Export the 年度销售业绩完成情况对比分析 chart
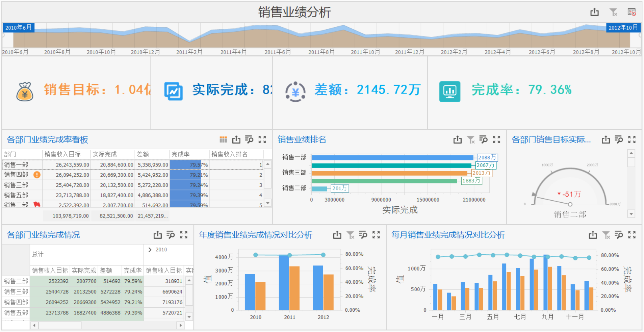Screen dimensions: 644x332 click(x=337, y=235)
